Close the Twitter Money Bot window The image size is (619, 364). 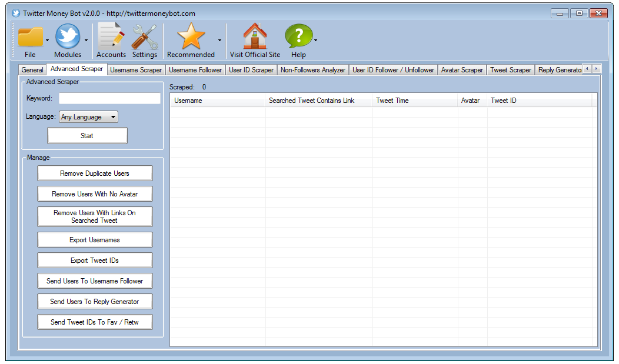pyautogui.click(x=598, y=14)
